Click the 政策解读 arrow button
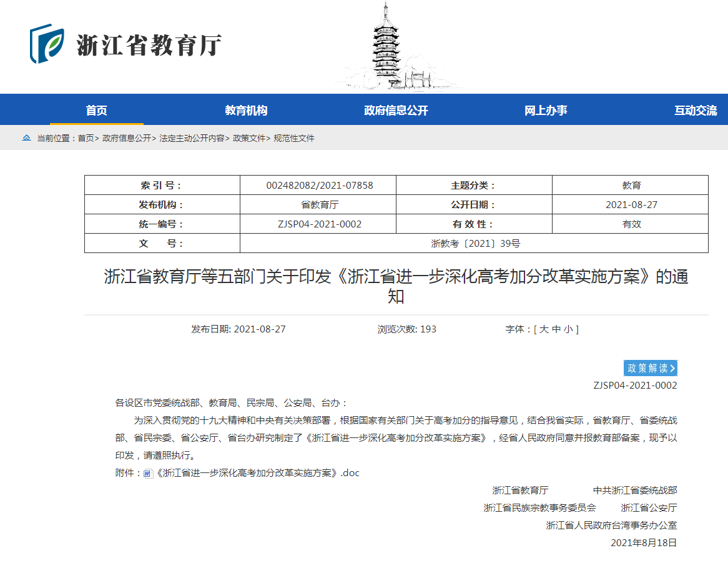The image size is (728, 563). click(x=650, y=368)
